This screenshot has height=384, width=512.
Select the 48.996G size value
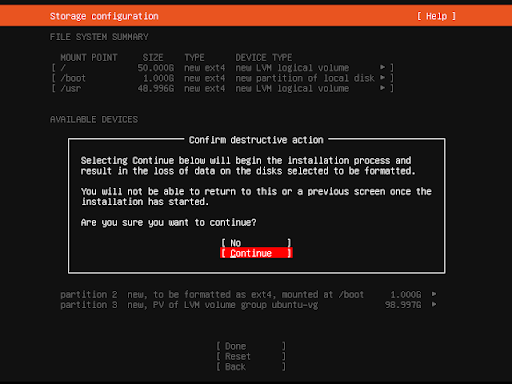point(156,88)
